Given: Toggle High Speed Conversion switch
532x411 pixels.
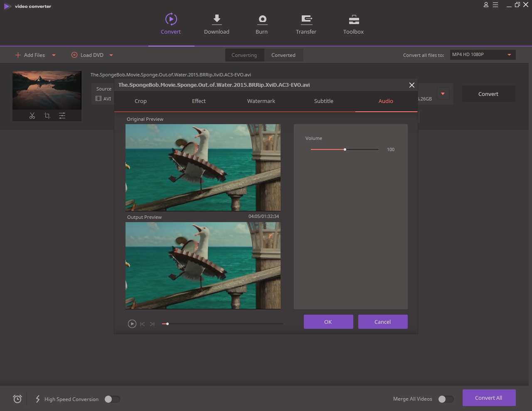Looking at the screenshot, I should 112,399.
